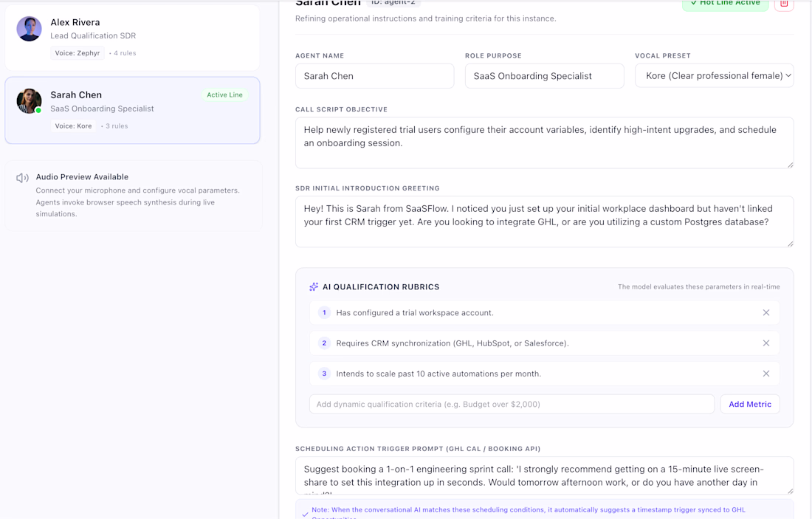The image size is (812, 519).
Task: Click the sparkle AI Qualification Rubrics icon
Action: (314, 287)
